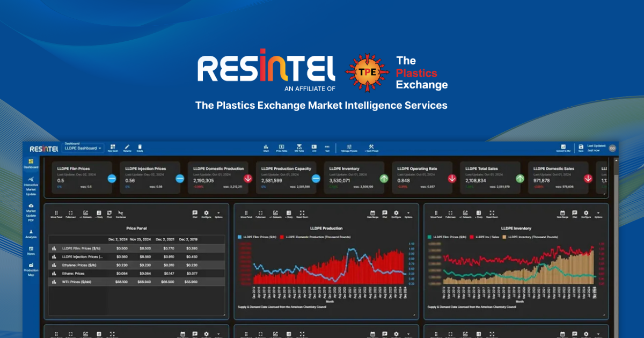The width and height of the screenshot is (644, 338).
Task: Delete the dashboard using trash icon
Action: pos(140,148)
